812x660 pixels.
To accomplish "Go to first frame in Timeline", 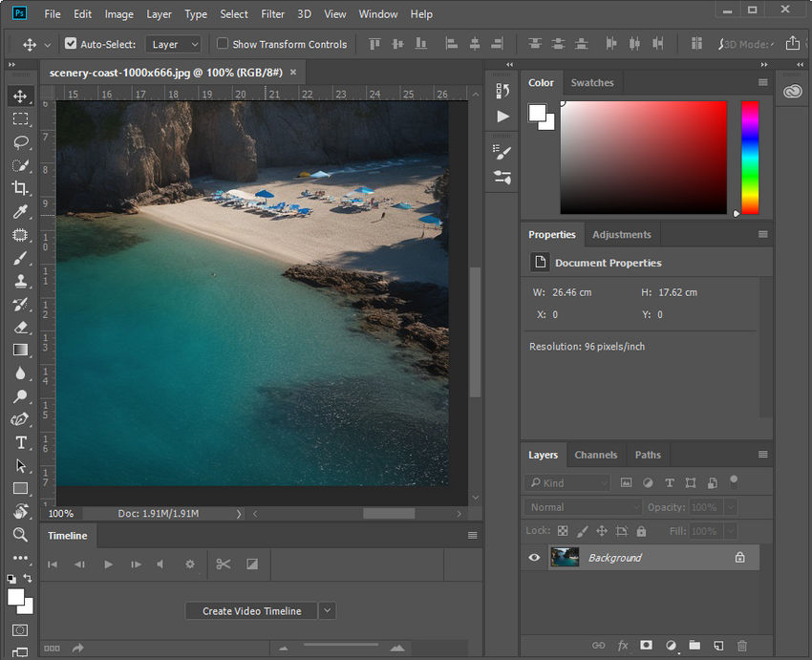I will (x=53, y=564).
